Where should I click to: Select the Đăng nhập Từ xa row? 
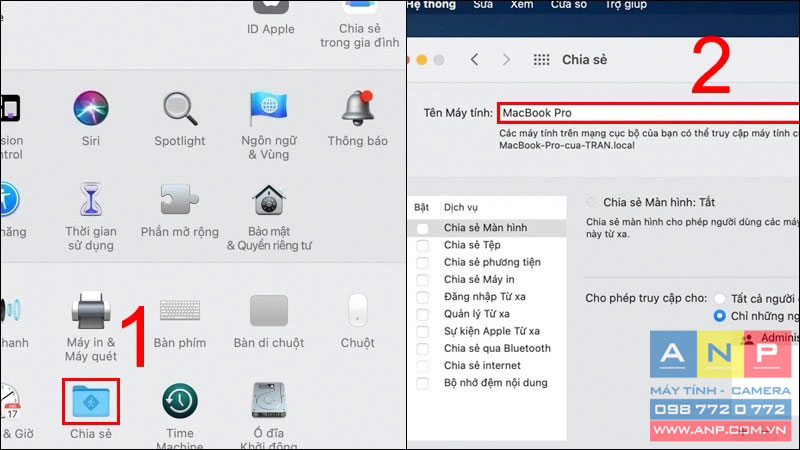tap(487, 296)
